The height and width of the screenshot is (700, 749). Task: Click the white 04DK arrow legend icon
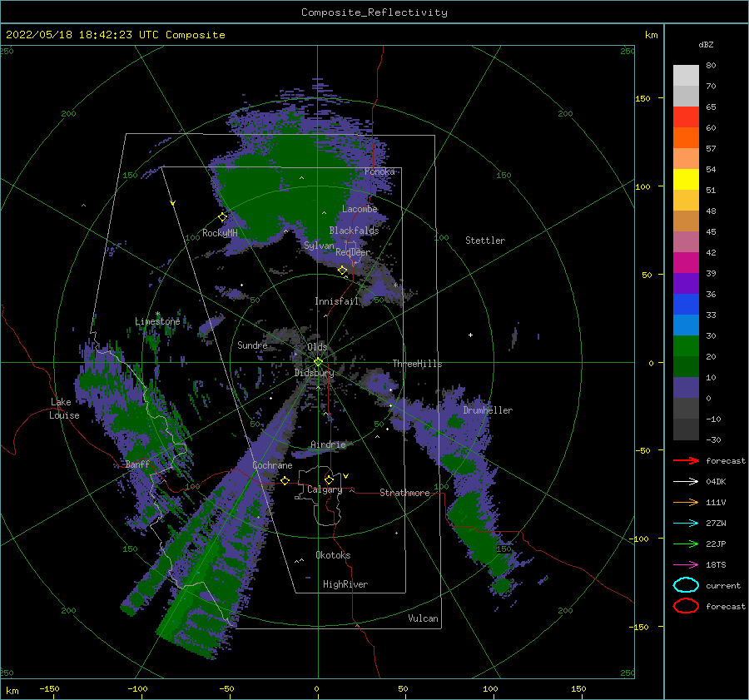[x=686, y=481]
